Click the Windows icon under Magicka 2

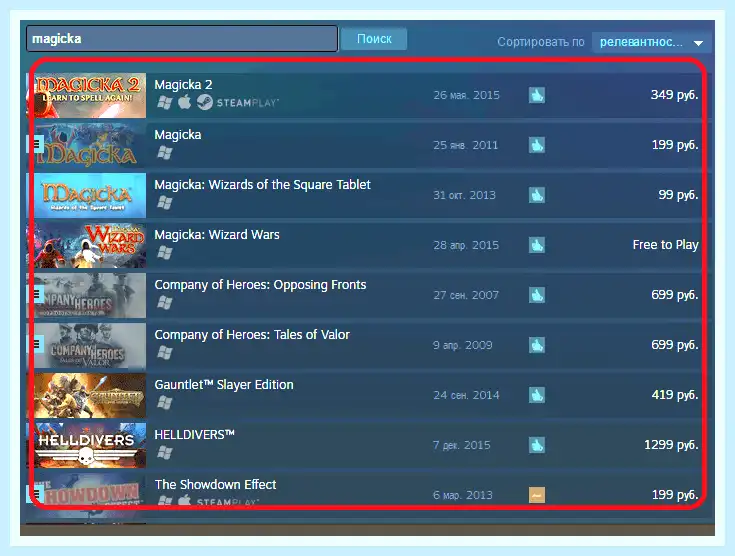point(165,102)
